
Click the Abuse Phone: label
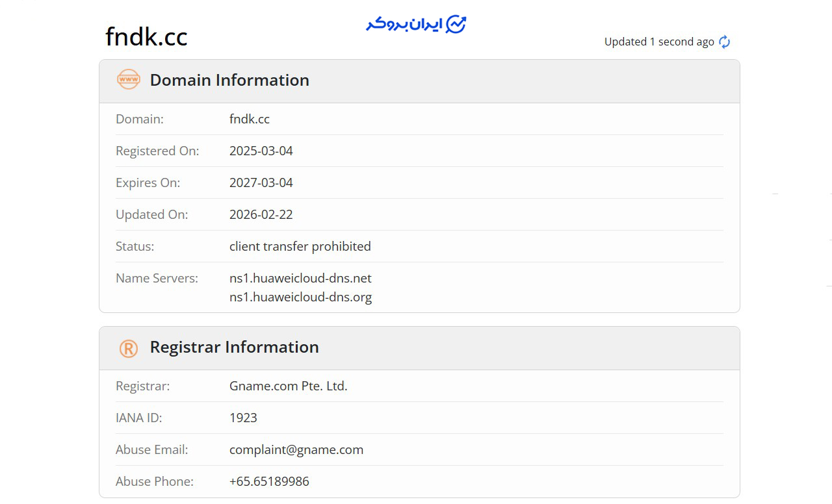(x=155, y=481)
